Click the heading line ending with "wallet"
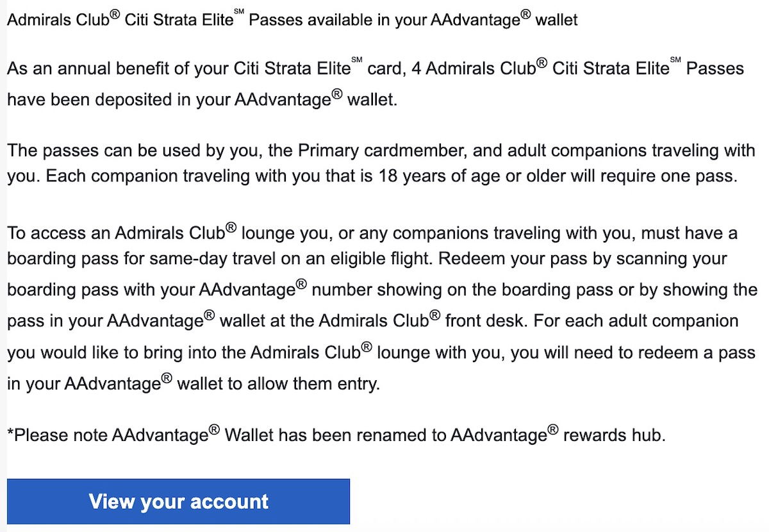This screenshot has height=532, width=769. (292, 20)
